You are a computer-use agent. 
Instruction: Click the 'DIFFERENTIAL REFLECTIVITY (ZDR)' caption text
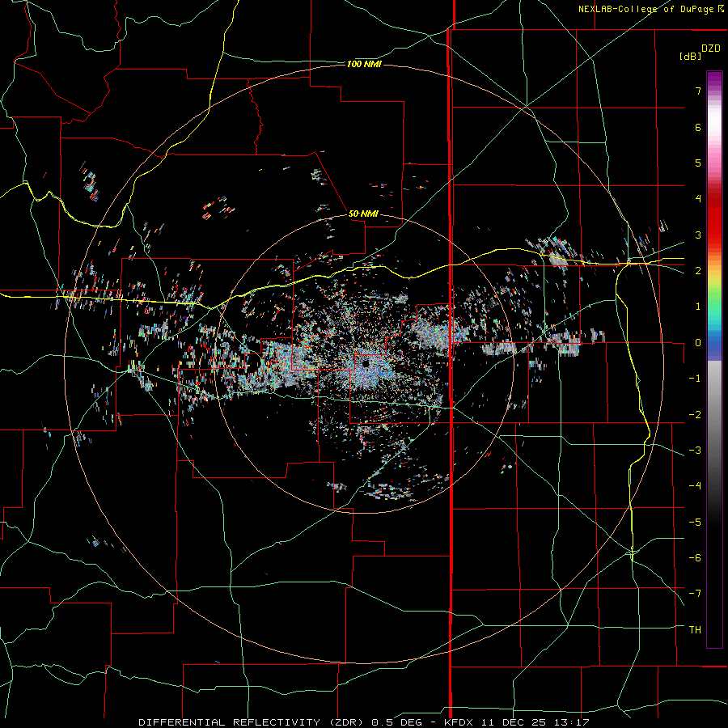pos(252,722)
